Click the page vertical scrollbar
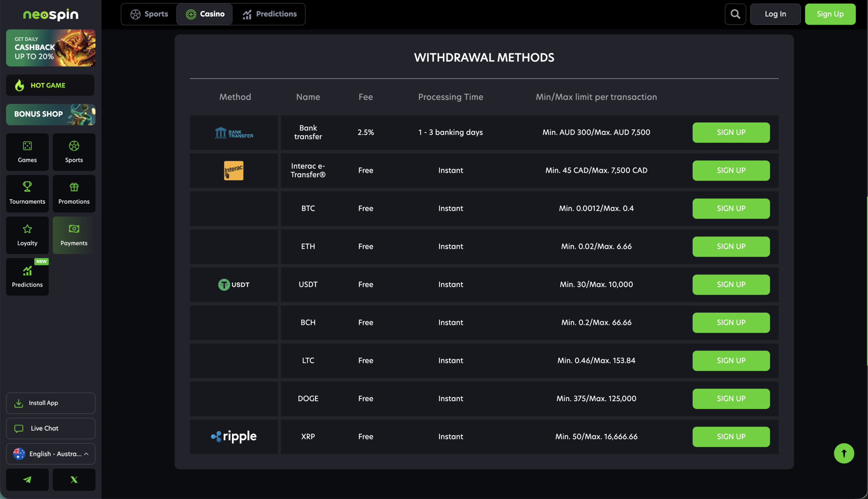The image size is (868, 499). 867,281
